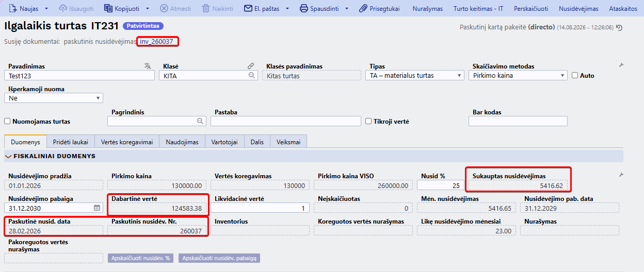Collapse the Fiskaliniai duomenys section

coord(8,156)
